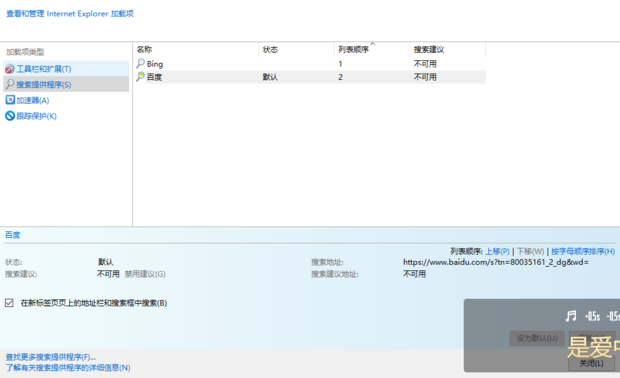Click 禁用建议(G) link
The height and width of the screenshot is (378, 620).
click(145, 274)
